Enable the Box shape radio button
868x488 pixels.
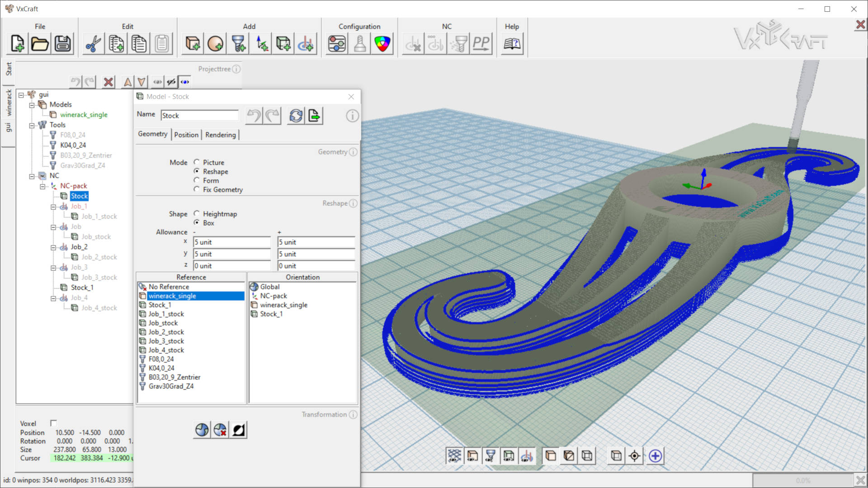click(x=197, y=222)
